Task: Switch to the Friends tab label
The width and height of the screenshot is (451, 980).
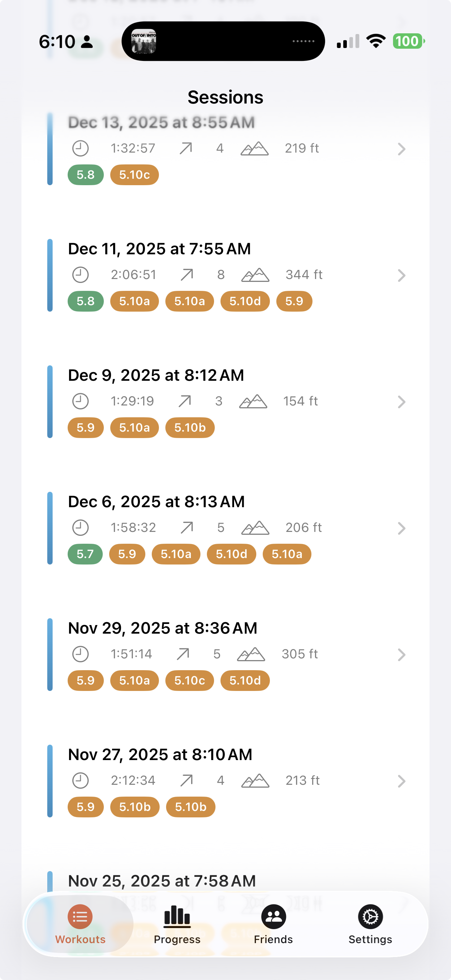Action: tap(273, 939)
